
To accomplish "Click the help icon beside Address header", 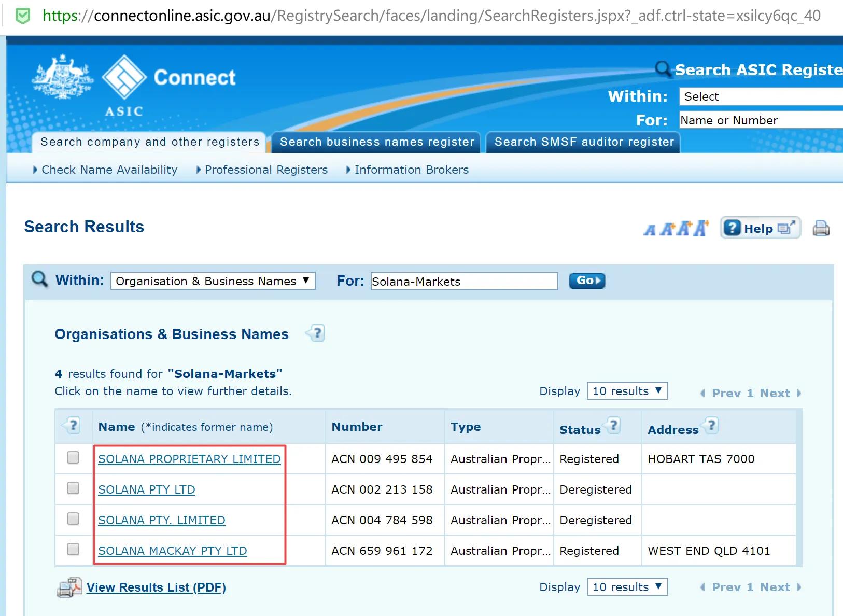I will click(710, 426).
